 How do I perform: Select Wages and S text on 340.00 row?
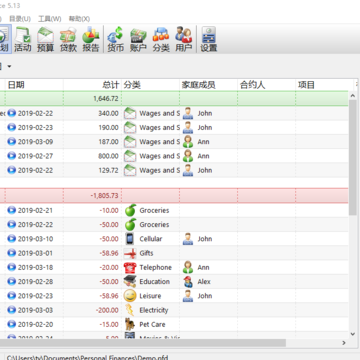point(159,113)
